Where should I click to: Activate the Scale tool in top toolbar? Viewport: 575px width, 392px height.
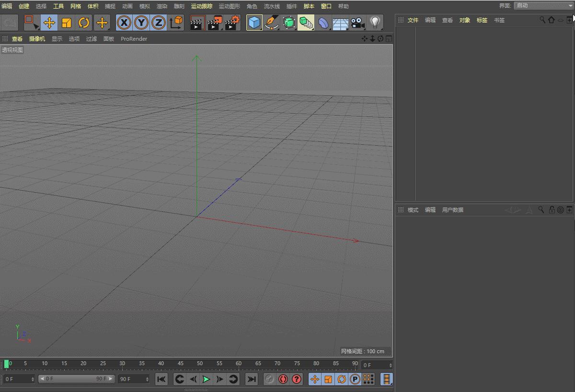[x=67, y=23]
